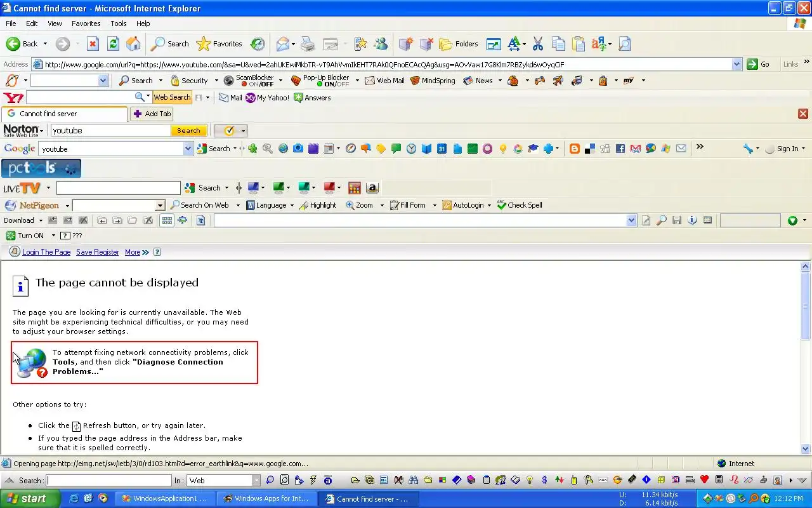Image resolution: width=812 pixels, height=508 pixels.
Task: Open Yahoo Answers button
Action: click(x=312, y=98)
